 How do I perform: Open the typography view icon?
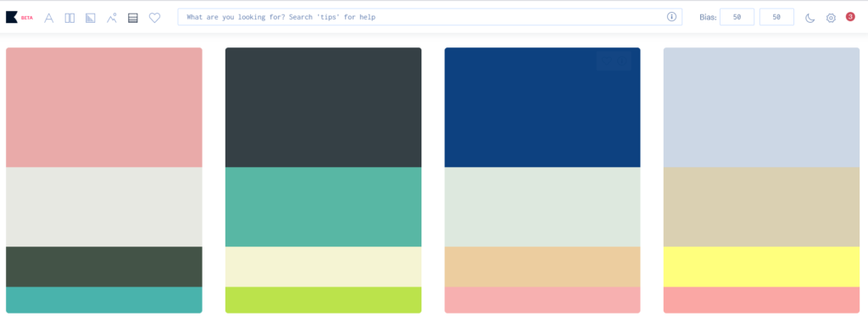tap(48, 19)
